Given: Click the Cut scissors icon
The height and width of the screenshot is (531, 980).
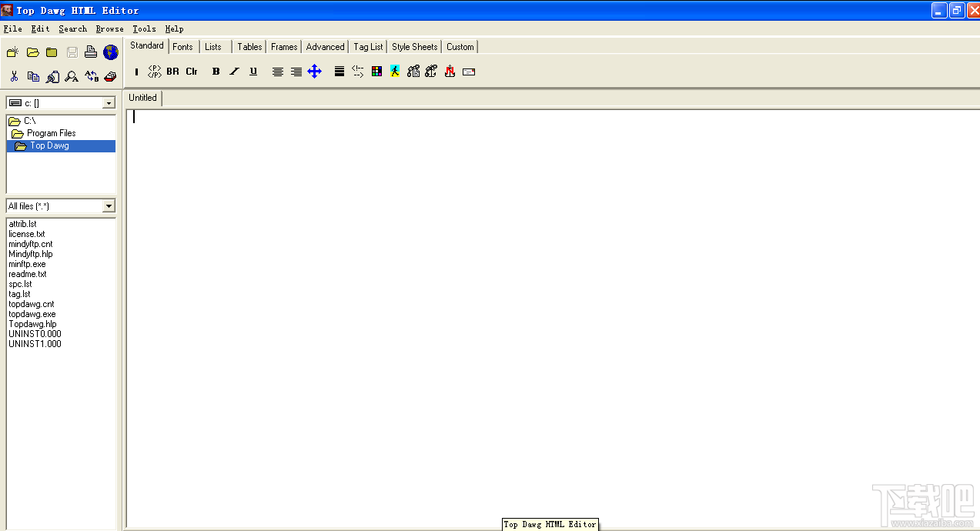Looking at the screenshot, I should point(14,76).
